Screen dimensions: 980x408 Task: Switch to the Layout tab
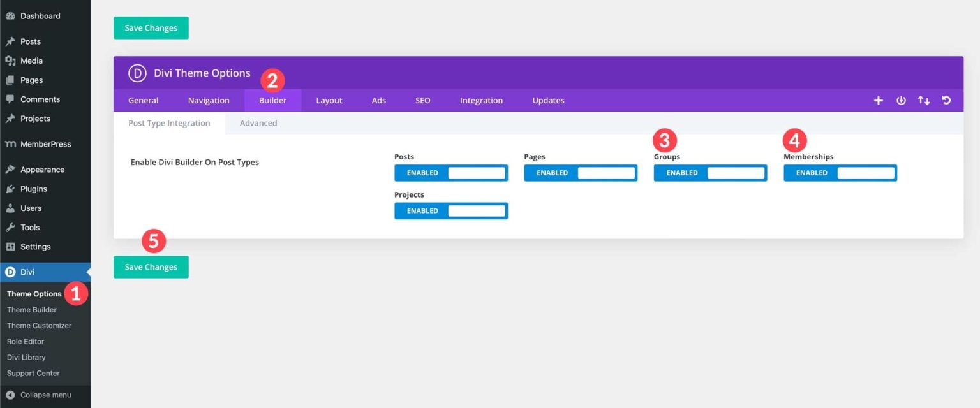coord(329,100)
